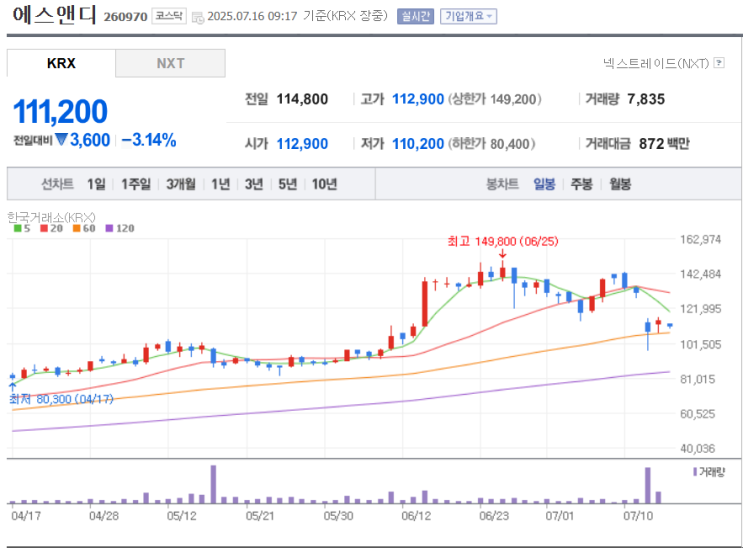Show the 일봉 daily candle chart
The image size is (743, 548).
click(544, 184)
